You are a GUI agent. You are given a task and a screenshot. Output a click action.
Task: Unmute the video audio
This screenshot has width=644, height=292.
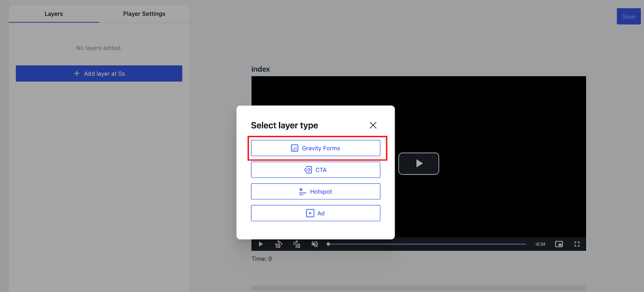[315, 244]
